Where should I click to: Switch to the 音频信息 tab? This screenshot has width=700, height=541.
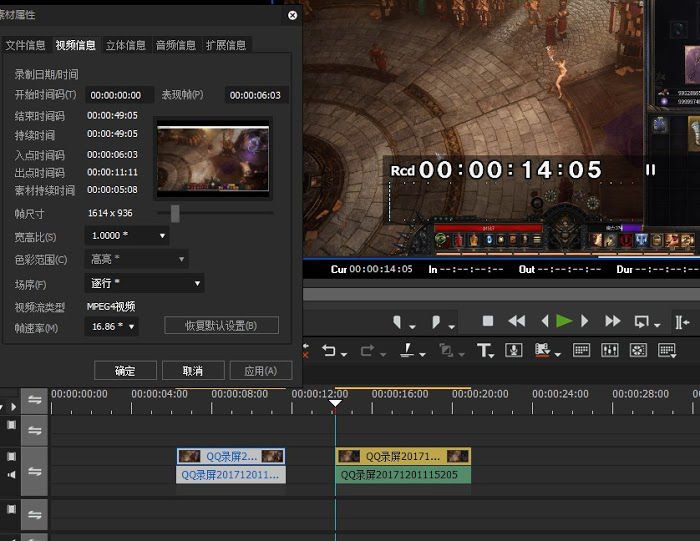[176, 45]
